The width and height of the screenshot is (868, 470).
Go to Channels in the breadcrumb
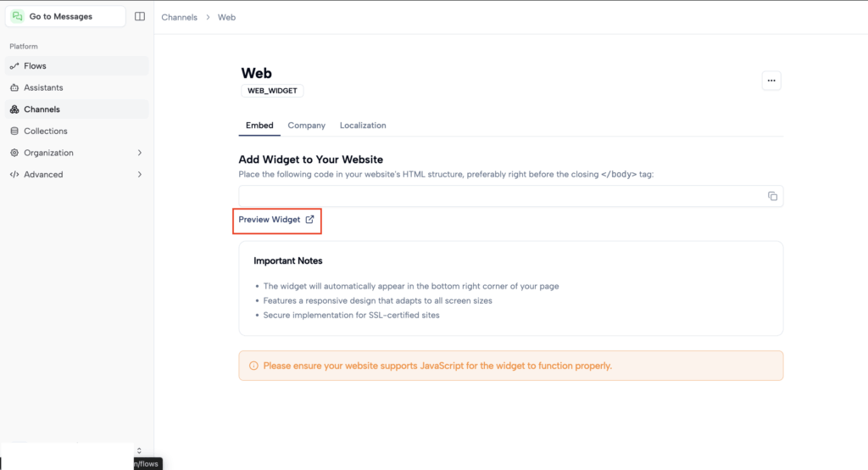click(179, 17)
